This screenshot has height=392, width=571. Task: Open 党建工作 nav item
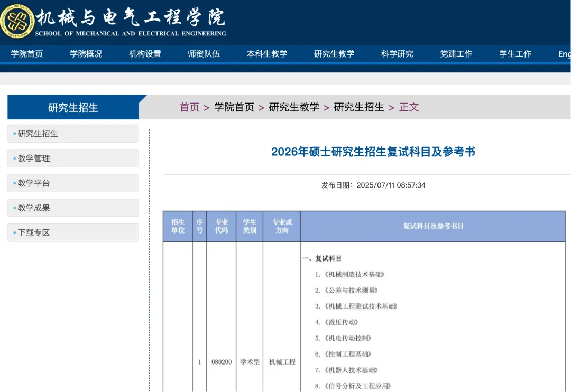(x=456, y=54)
